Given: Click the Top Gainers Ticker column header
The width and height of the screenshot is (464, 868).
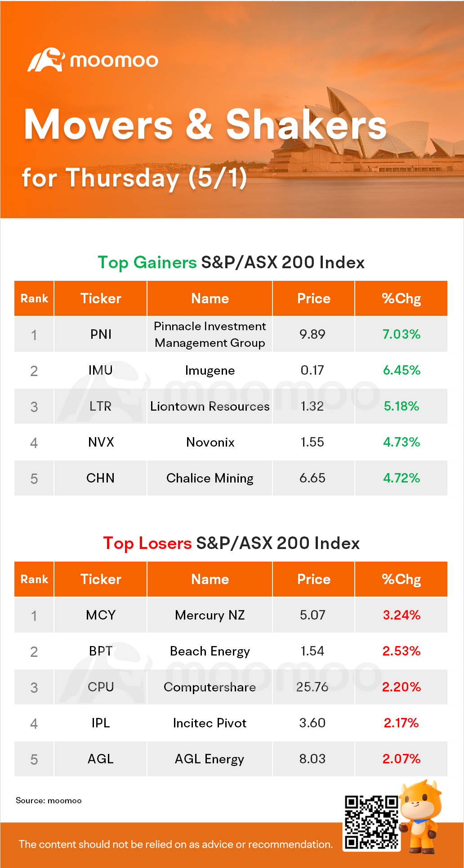Looking at the screenshot, I should tap(101, 299).
